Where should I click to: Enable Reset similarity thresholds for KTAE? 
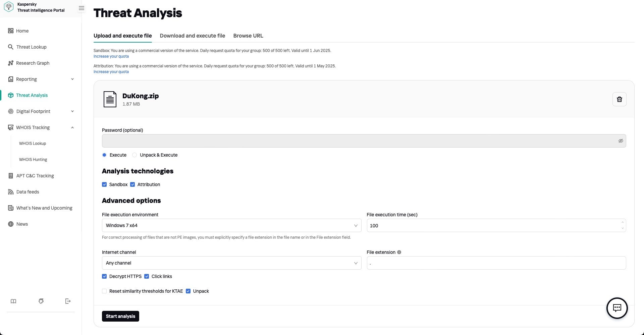104,291
